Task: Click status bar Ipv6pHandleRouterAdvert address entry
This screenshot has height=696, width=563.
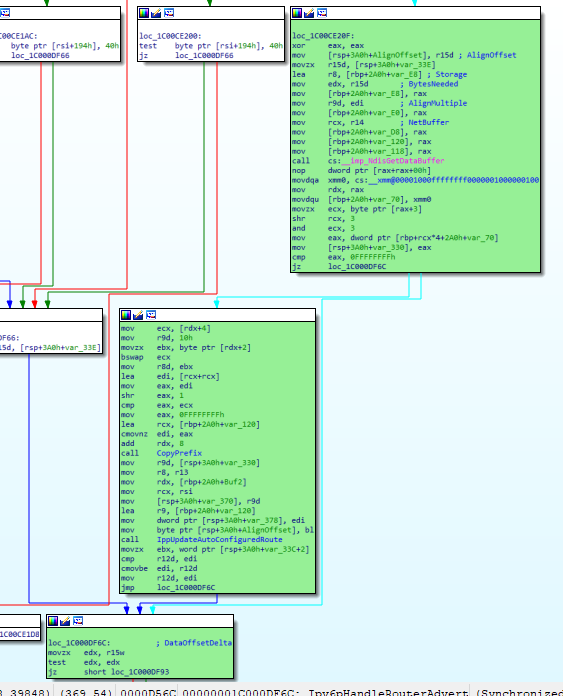Action: [x=325, y=693]
